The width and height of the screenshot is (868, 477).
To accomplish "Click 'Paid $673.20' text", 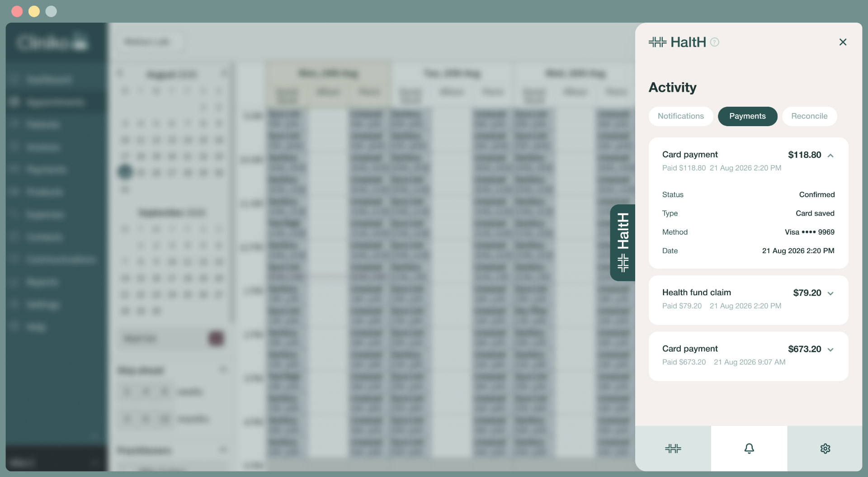I will pyautogui.click(x=684, y=362).
